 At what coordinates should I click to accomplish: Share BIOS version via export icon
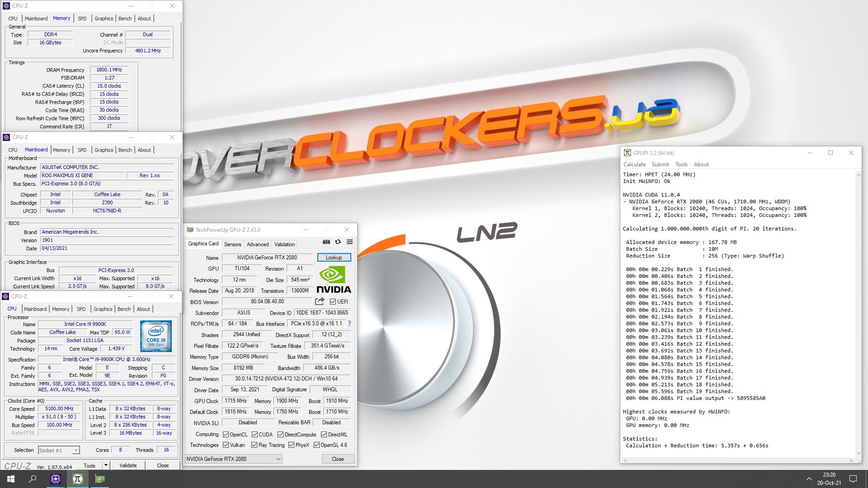pyautogui.click(x=320, y=301)
